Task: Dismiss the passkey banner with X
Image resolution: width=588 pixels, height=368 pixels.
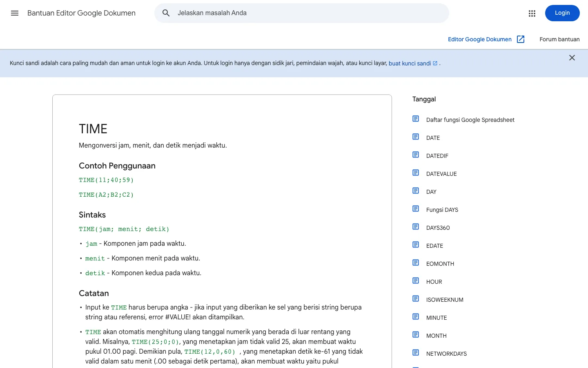Action: [572, 58]
